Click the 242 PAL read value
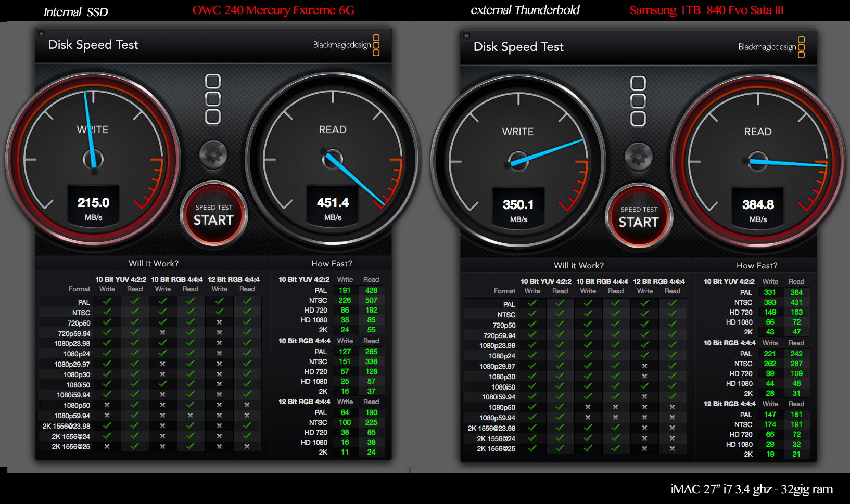The height and width of the screenshot is (504, 850). (796, 354)
